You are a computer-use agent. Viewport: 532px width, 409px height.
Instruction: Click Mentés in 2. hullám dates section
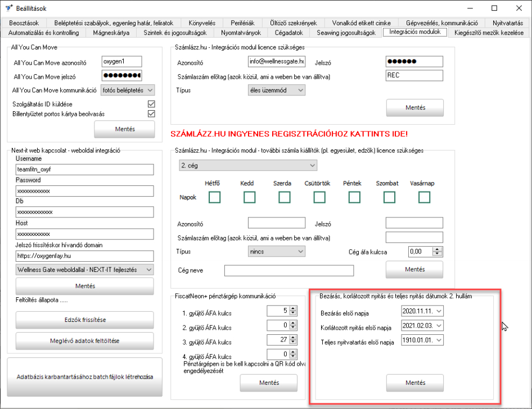click(415, 383)
